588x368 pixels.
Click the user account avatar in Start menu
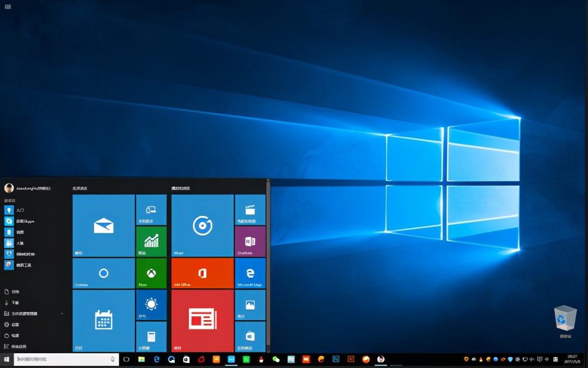tap(8, 188)
